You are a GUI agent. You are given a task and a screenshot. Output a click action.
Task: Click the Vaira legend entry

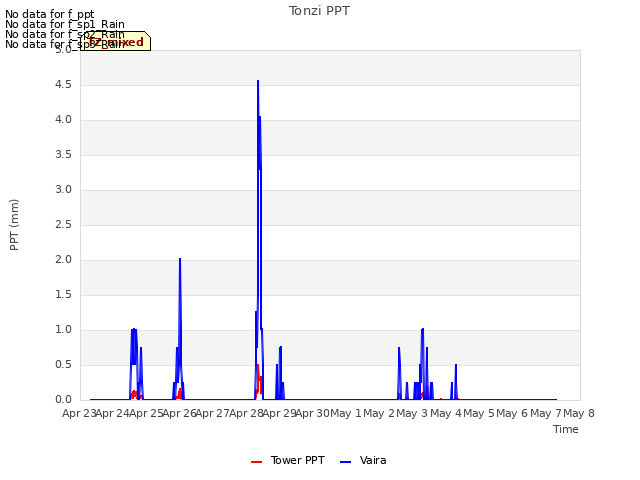pyautogui.click(x=363, y=460)
